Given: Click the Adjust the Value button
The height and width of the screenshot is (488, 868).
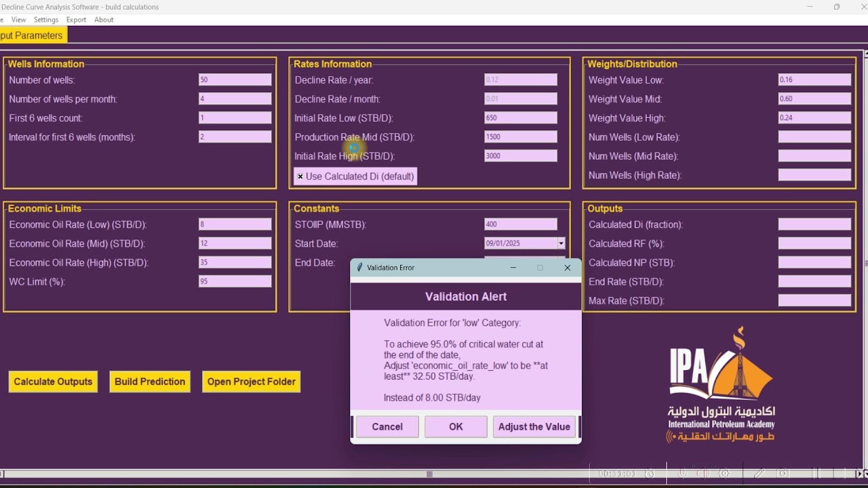Looking at the screenshot, I should coord(534,426).
